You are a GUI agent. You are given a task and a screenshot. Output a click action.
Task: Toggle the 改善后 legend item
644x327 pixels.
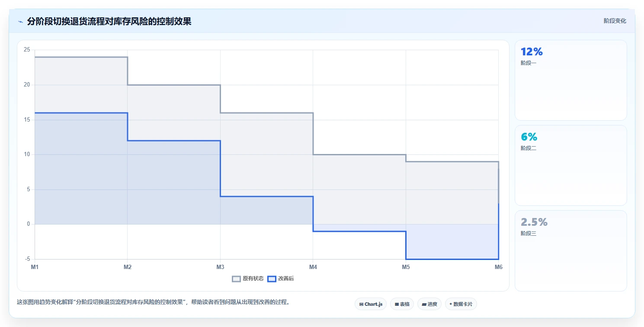pos(281,279)
